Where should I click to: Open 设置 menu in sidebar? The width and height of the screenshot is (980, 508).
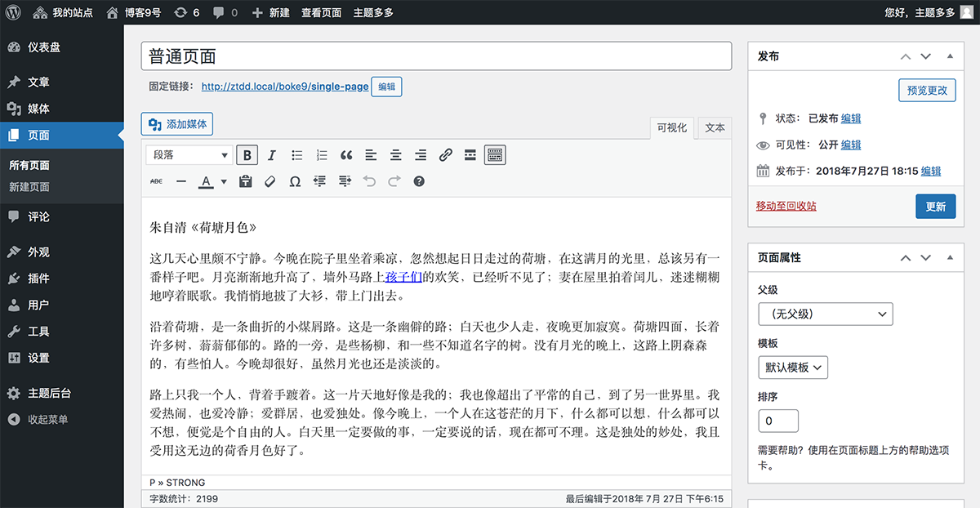62,358
